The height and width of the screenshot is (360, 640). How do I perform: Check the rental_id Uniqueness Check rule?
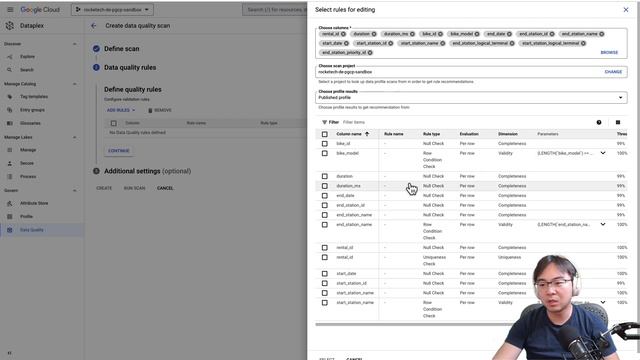coord(324,258)
